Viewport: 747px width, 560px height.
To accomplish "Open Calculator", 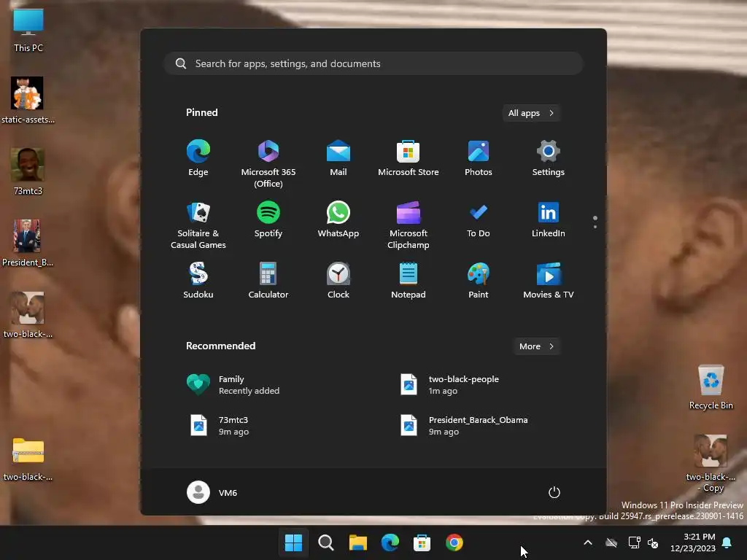I will pos(268,281).
